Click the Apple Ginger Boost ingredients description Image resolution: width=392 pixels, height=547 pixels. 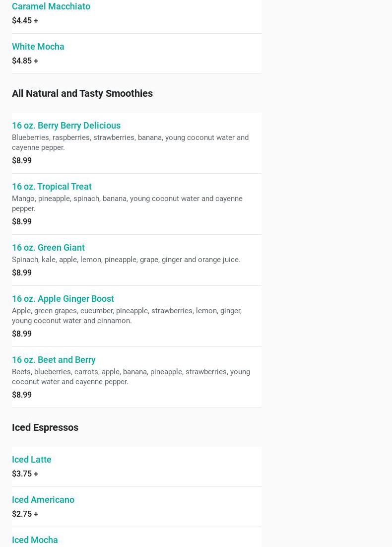(127, 316)
